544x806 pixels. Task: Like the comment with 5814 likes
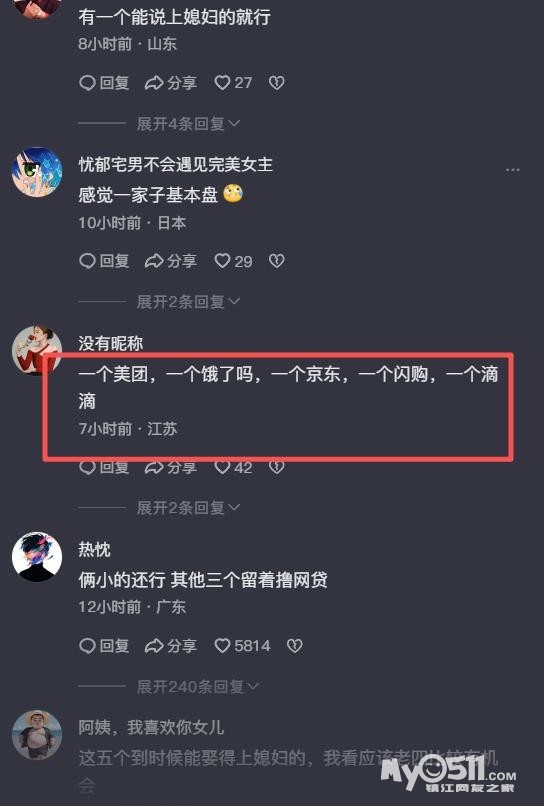[242, 646]
